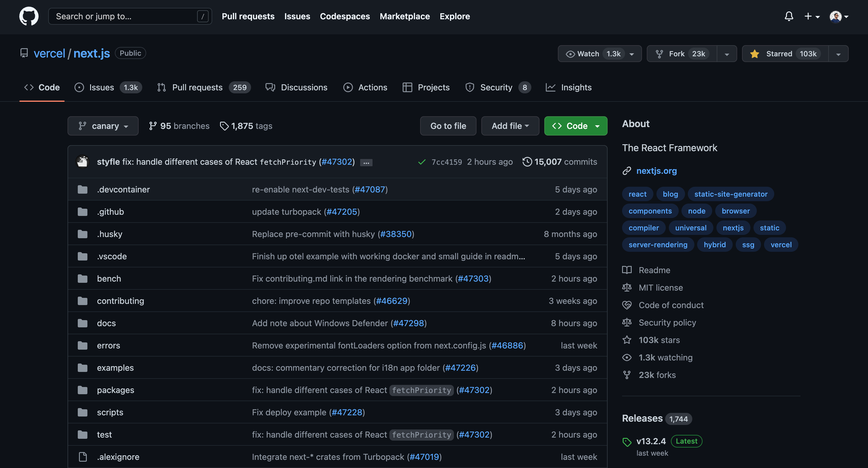Open the nextjs.org link
This screenshot has width=868, height=468.
656,170
